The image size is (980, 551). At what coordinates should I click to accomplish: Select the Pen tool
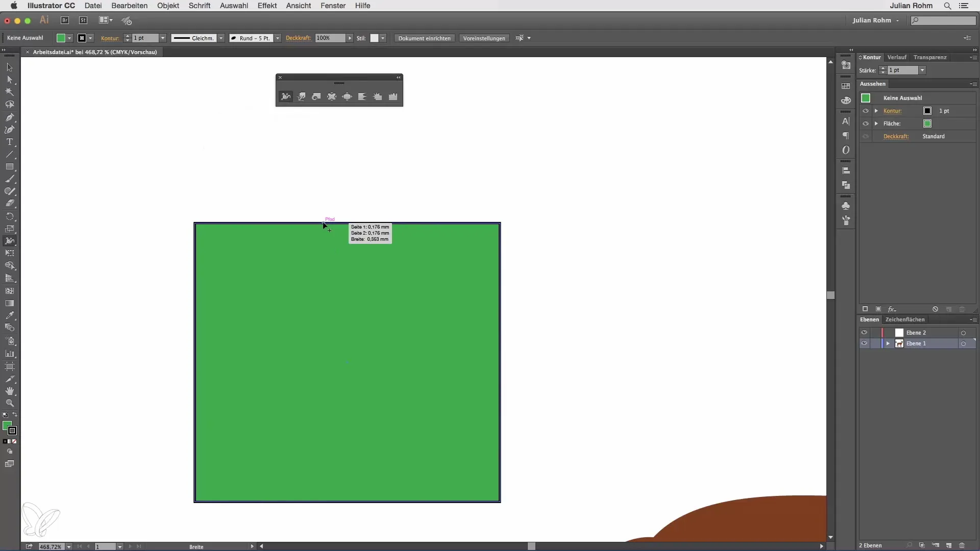click(x=10, y=117)
